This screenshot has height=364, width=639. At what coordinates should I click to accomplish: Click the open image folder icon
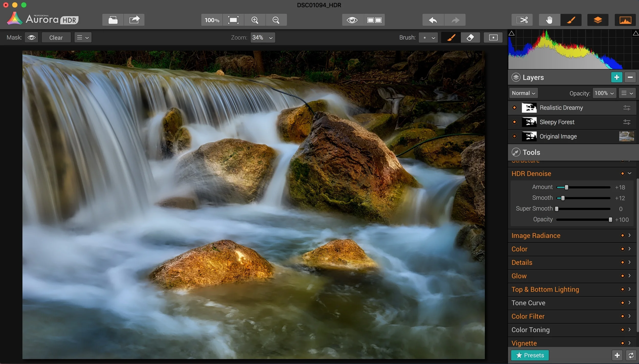(x=113, y=20)
